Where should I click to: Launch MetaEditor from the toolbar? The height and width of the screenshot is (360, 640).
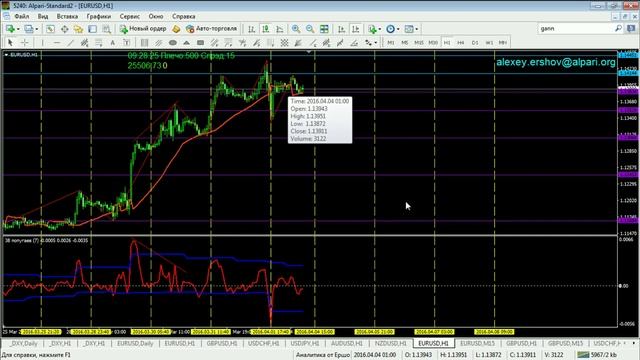coord(176,29)
